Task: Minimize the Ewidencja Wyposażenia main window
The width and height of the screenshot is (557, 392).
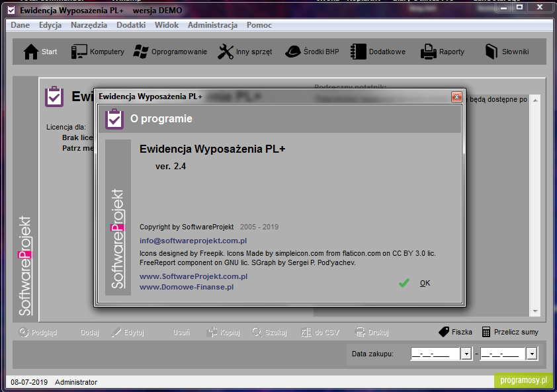Action: pos(503,8)
